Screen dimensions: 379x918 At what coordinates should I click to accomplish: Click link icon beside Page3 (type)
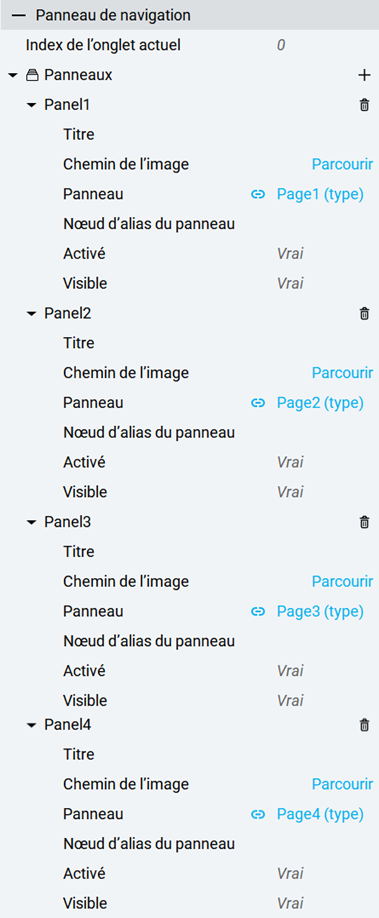[258, 612]
